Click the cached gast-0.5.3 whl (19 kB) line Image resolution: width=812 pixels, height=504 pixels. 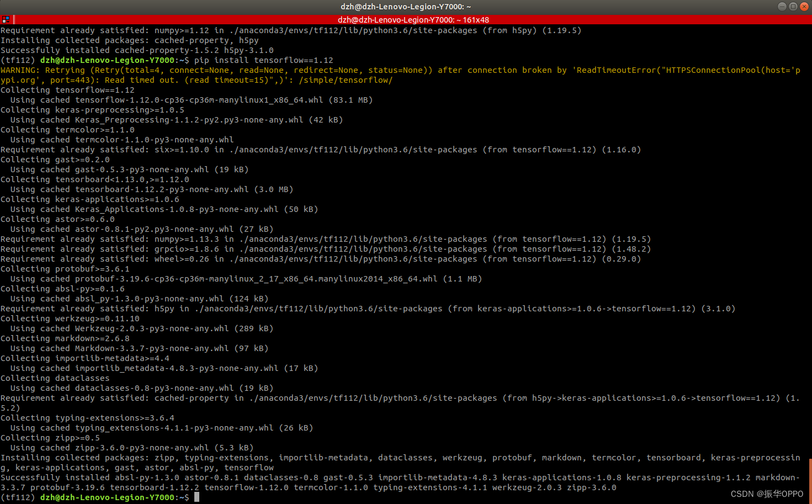pyautogui.click(x=129, y=169)
